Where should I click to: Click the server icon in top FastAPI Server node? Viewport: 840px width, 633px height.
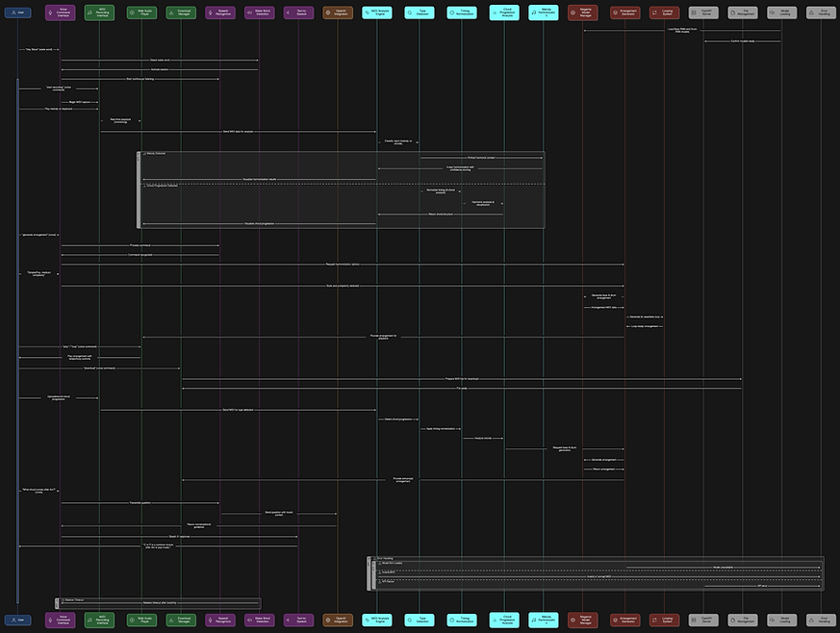[694, 13]
